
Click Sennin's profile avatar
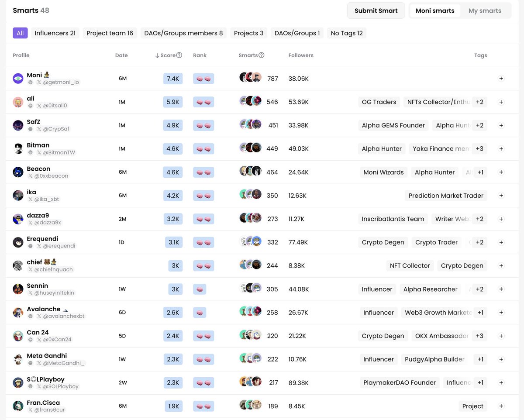[18, 289]
